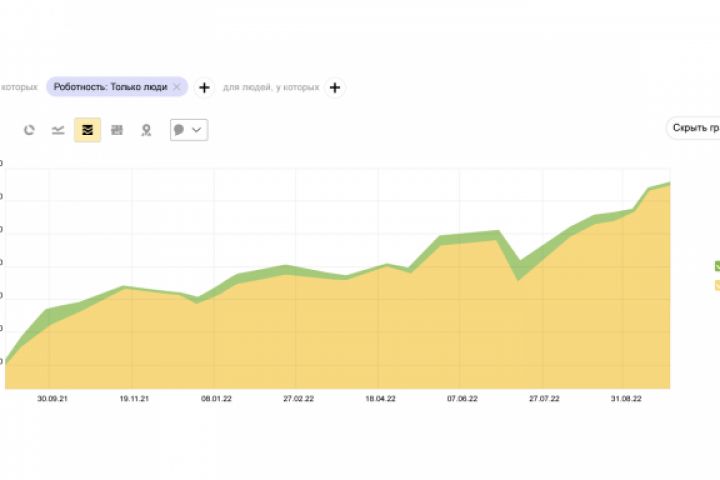Select the stacked area chart icon
Viewport: 720px width, 480px height.
[87, 130]
